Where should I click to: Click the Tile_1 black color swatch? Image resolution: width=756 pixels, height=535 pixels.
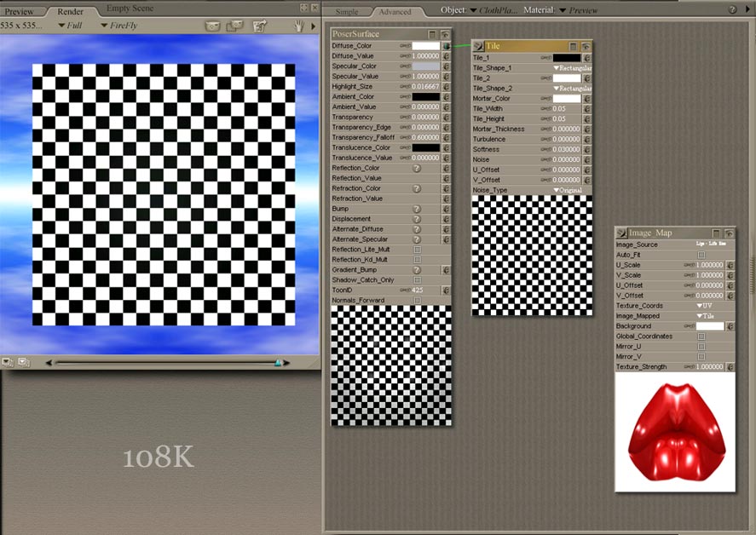tap(567, 58)
